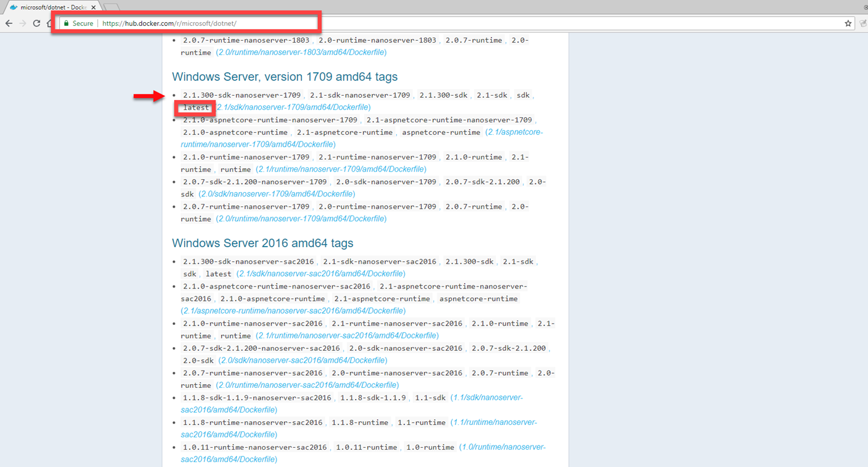Click the 2.1-sdk-nanoserver-sac2016 tag
Image resolution: width=868 pixels, height=467 pixels.
[380, 261]
